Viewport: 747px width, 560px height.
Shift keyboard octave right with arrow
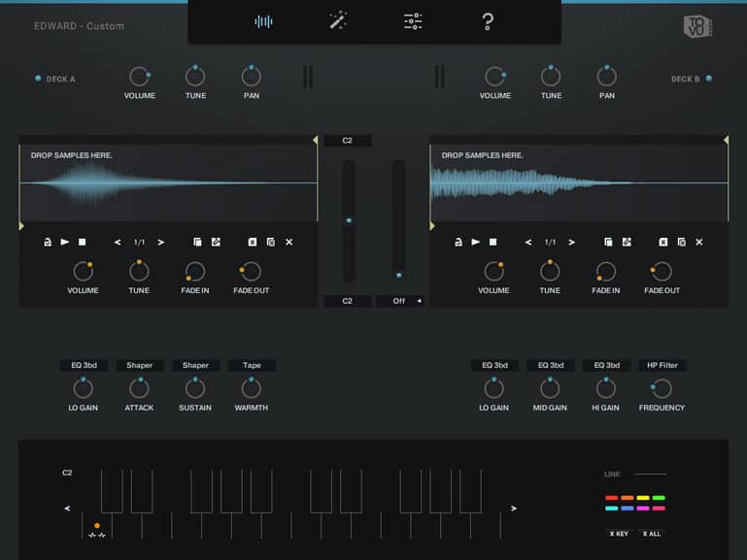(514, 509)
